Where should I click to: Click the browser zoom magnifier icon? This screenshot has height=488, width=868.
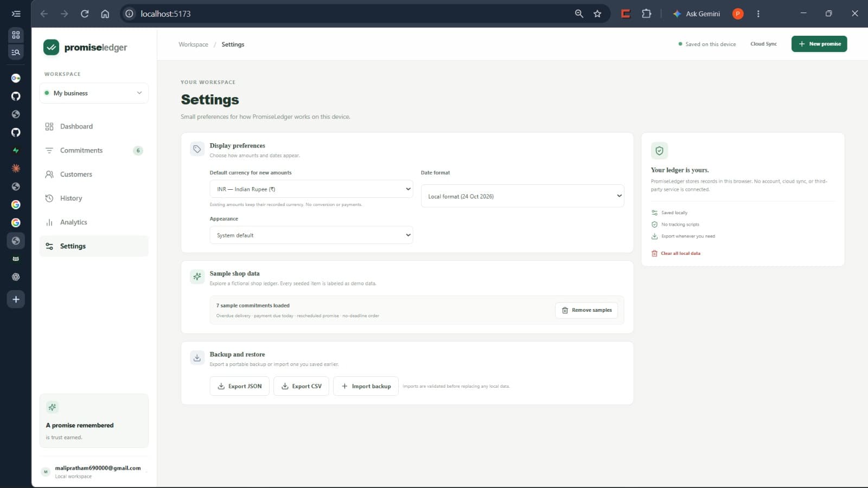pyautogui.click(x=579, y=14)
